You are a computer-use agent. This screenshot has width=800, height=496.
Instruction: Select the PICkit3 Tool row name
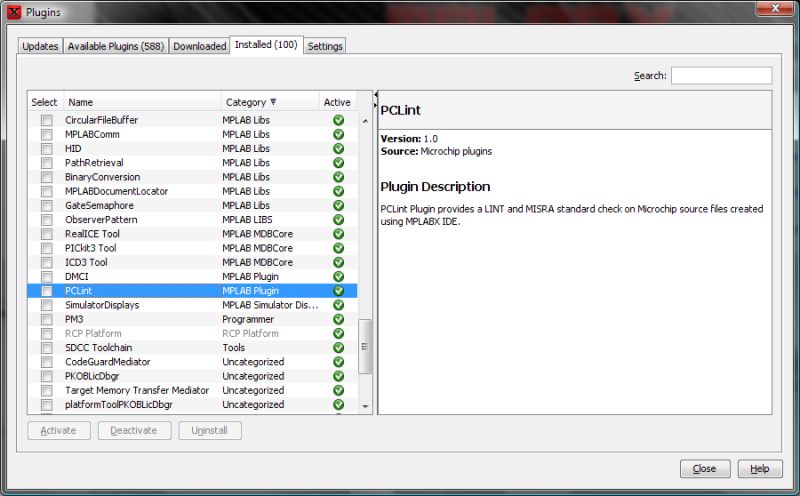(x=91, y=248)
